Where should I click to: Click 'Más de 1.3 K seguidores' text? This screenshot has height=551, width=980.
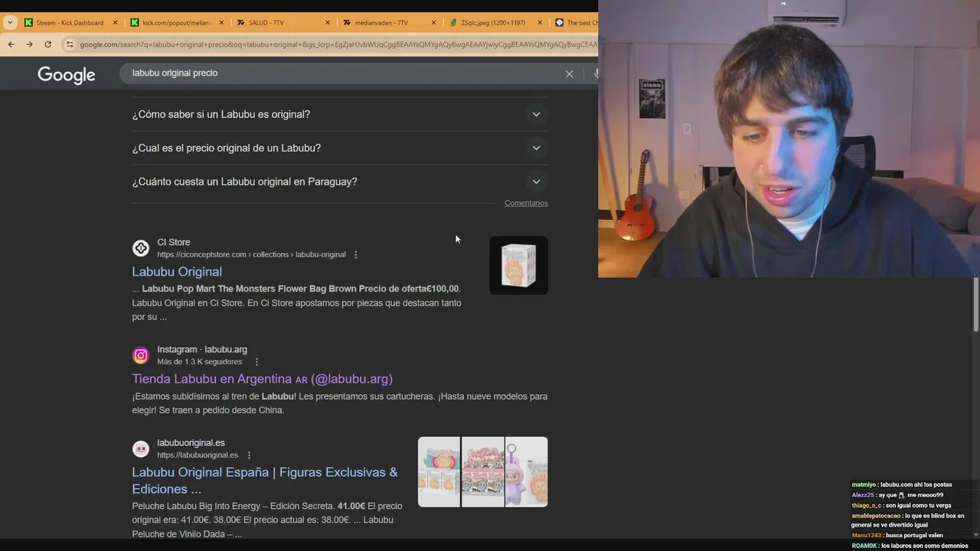(199, 362)
